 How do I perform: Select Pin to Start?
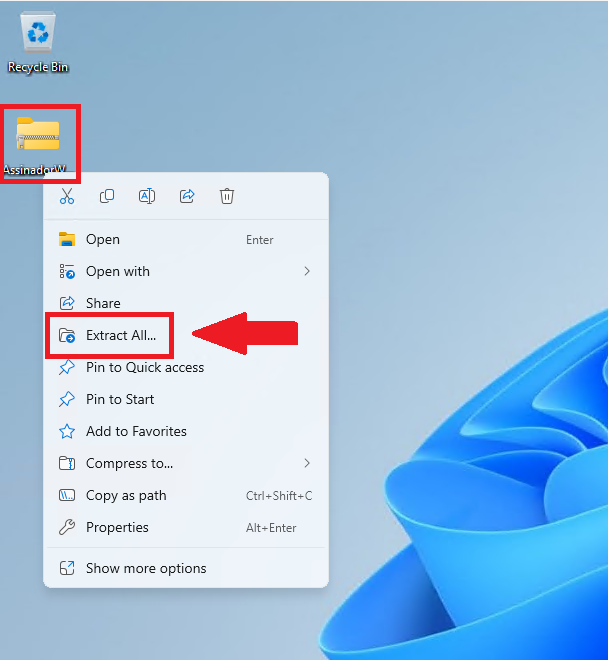click(x=186, y=399)
